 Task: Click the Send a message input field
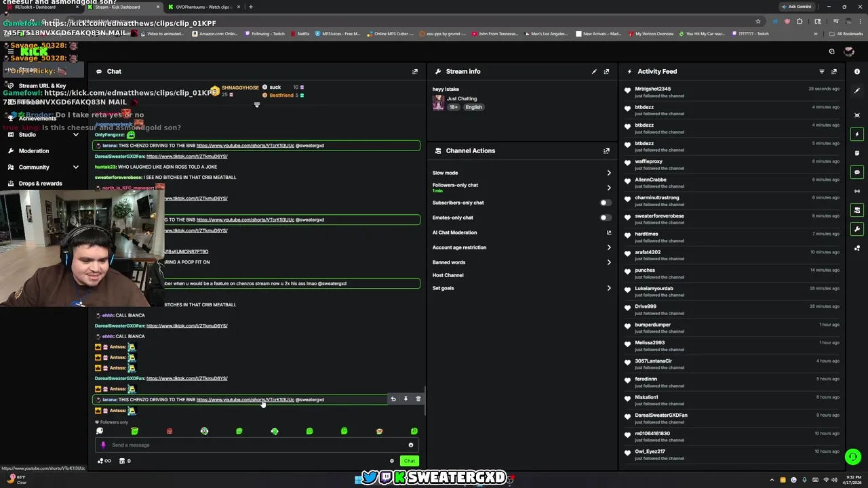point(258,445)
